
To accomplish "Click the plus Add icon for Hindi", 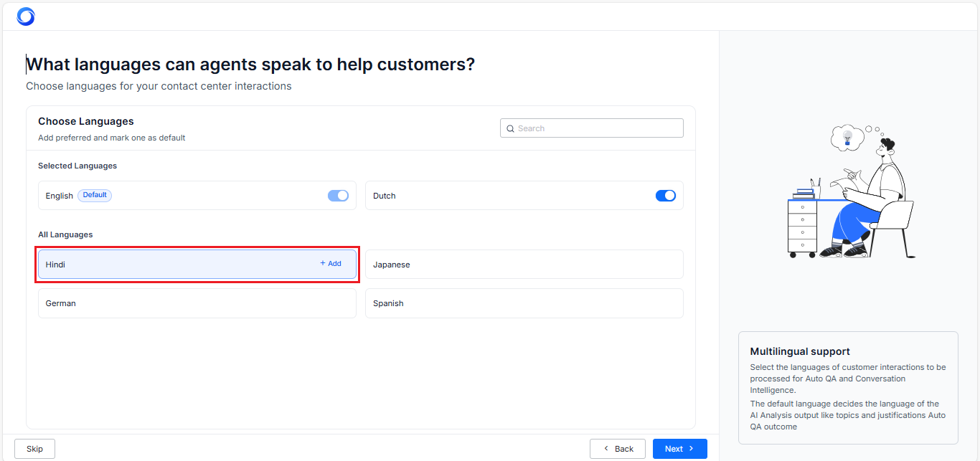I will (x=323, y=263).
